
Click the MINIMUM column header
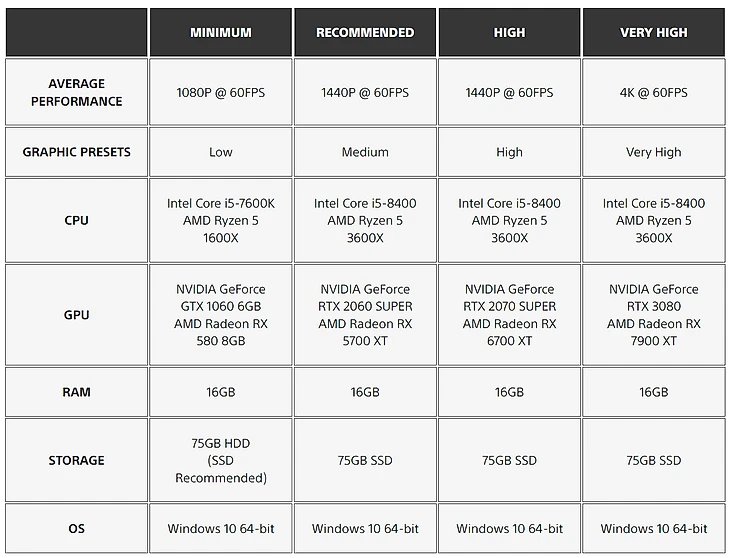click(x=220, y=32)
